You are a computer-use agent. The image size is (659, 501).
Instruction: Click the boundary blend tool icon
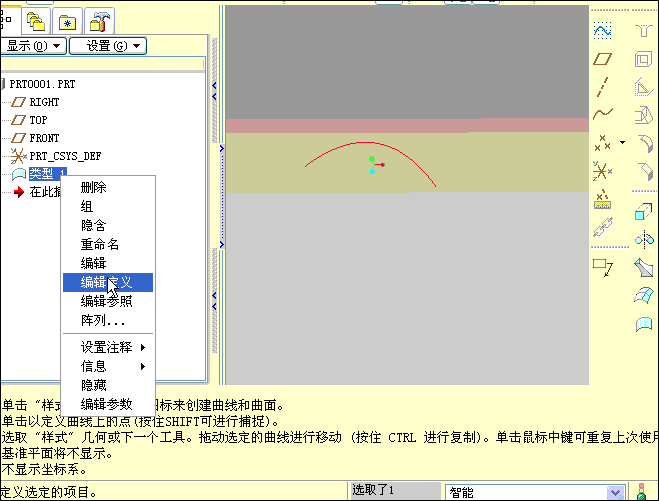click(643, 295)
